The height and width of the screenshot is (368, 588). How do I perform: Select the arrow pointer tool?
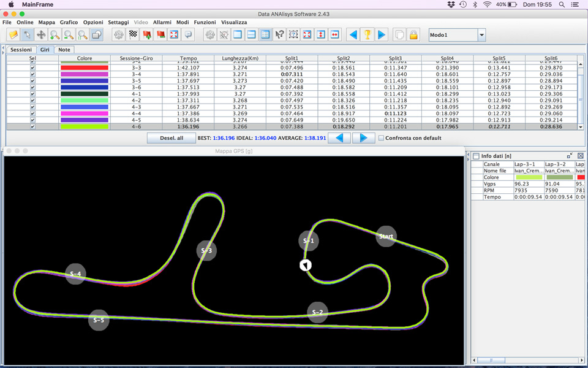tap(27, 35)
